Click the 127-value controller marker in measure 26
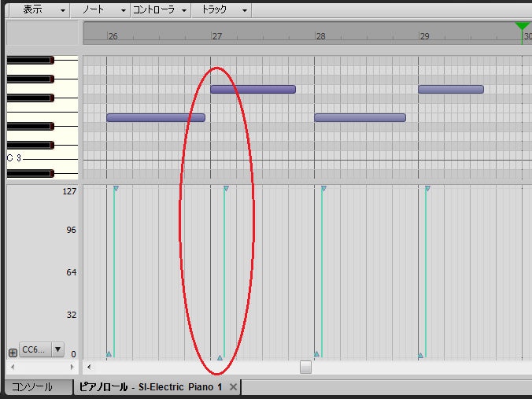This screenshot has height=399, width=532. 116,188
